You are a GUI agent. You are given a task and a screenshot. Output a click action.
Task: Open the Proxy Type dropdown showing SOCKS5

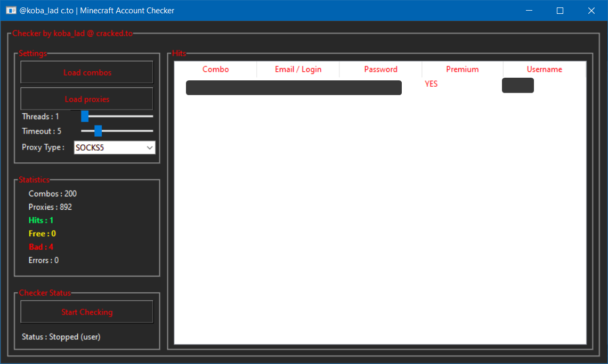tap(115, 147)
